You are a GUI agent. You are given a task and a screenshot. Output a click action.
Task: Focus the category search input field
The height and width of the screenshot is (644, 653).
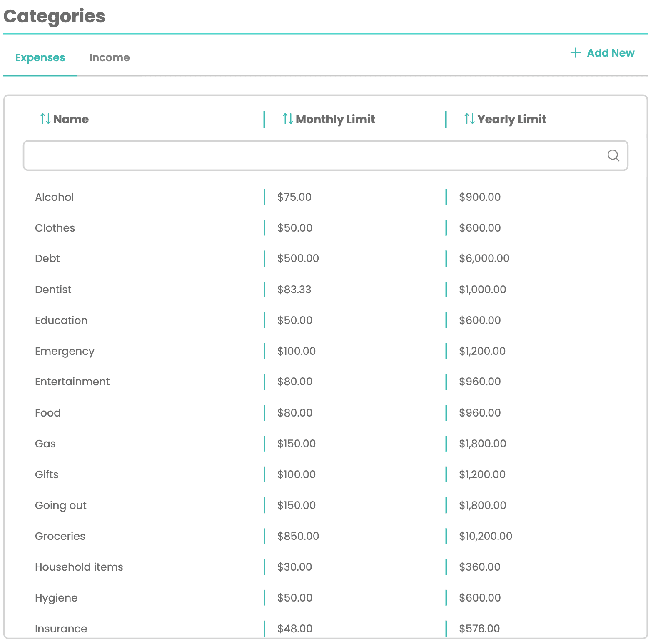tap(312, 156)
